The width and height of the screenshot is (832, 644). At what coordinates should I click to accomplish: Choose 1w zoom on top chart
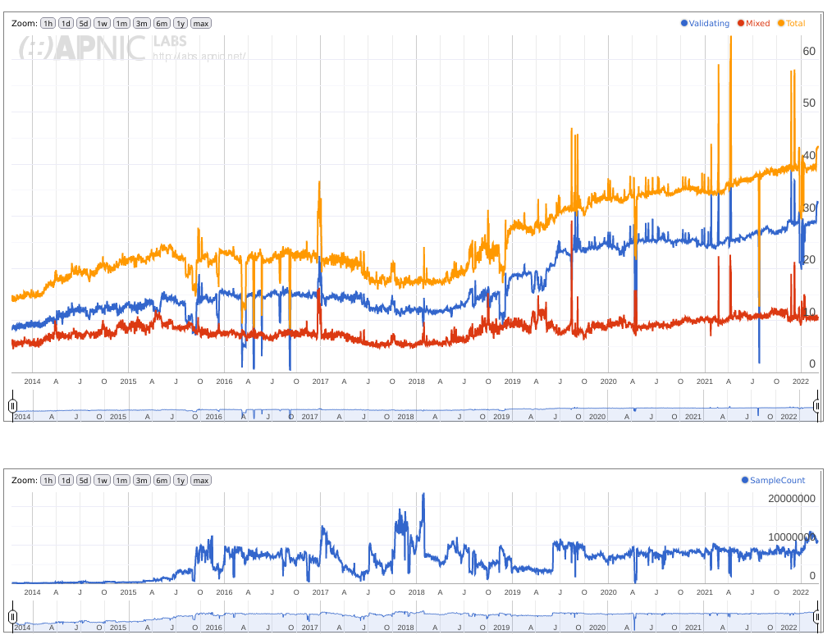[x=103, y=24]
